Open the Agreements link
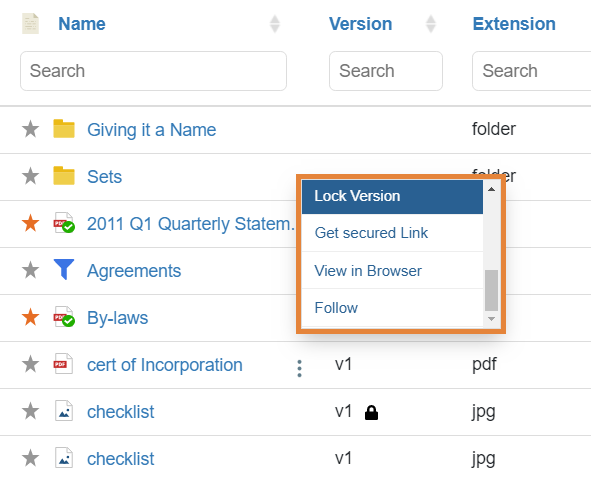Screen dimensions: 591x480 coord(134,271)
